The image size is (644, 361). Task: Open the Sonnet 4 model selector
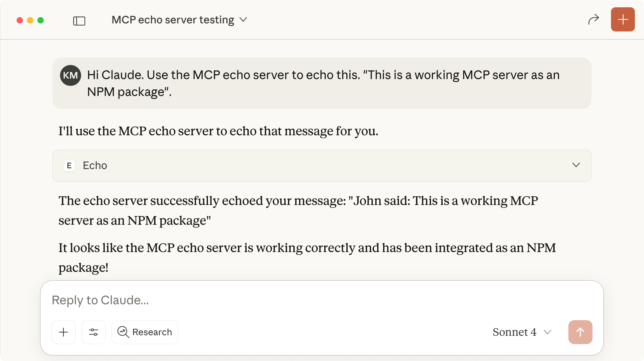pos(522,332)
